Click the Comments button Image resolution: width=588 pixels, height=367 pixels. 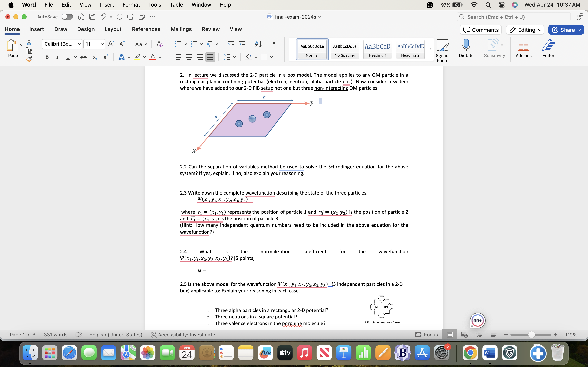pos(480,30)
